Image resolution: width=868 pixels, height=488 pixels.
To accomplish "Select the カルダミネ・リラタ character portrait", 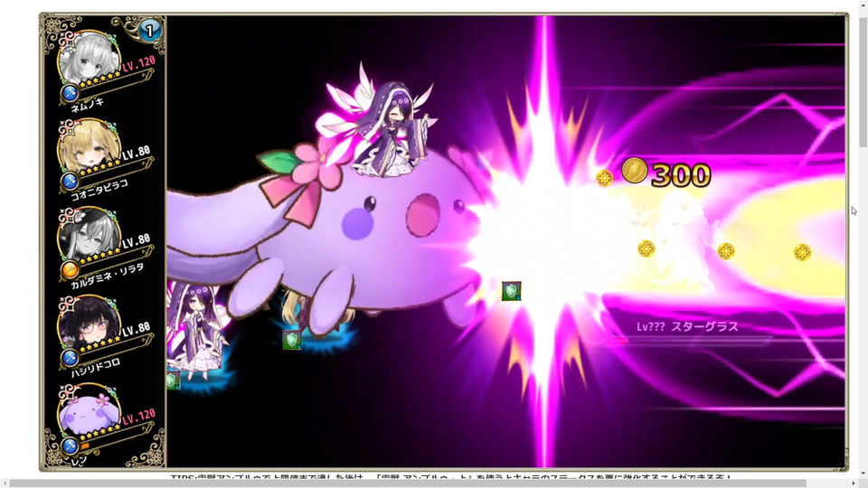I will 89,236.
